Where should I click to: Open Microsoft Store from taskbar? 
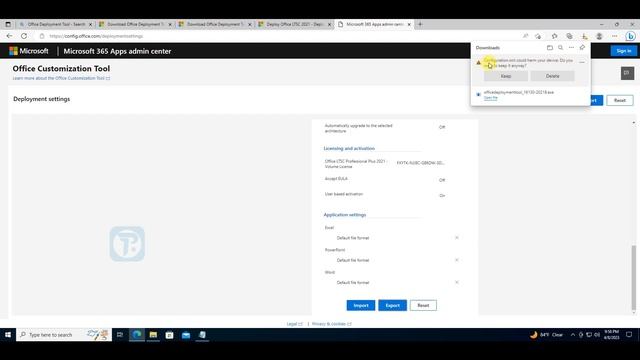169,335
